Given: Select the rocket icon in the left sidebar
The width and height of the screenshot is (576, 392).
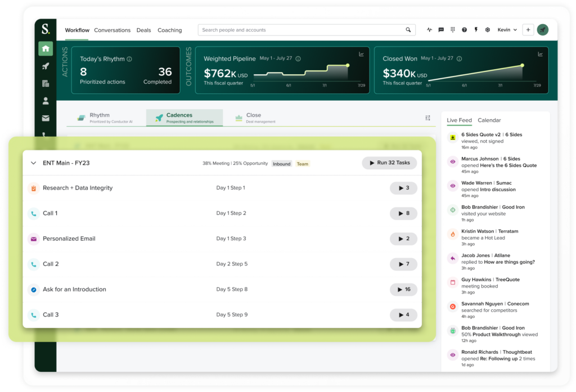Looking at the screenshot, I should click(x=46, y=66).
